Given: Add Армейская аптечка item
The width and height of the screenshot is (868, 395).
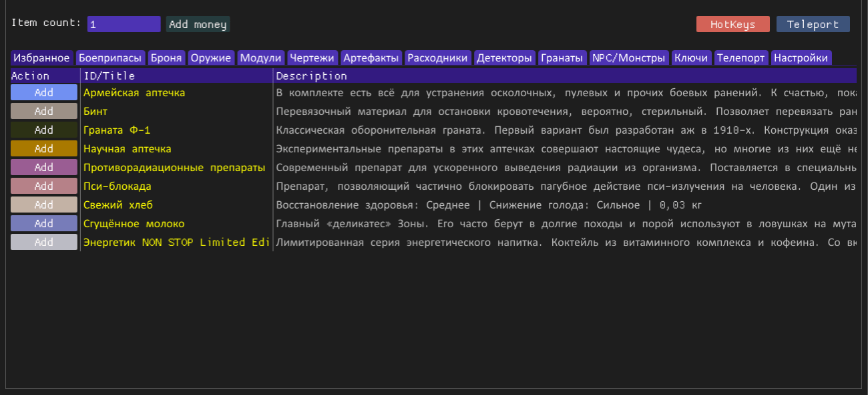Looking at the screenshot, I should point(44,92).
